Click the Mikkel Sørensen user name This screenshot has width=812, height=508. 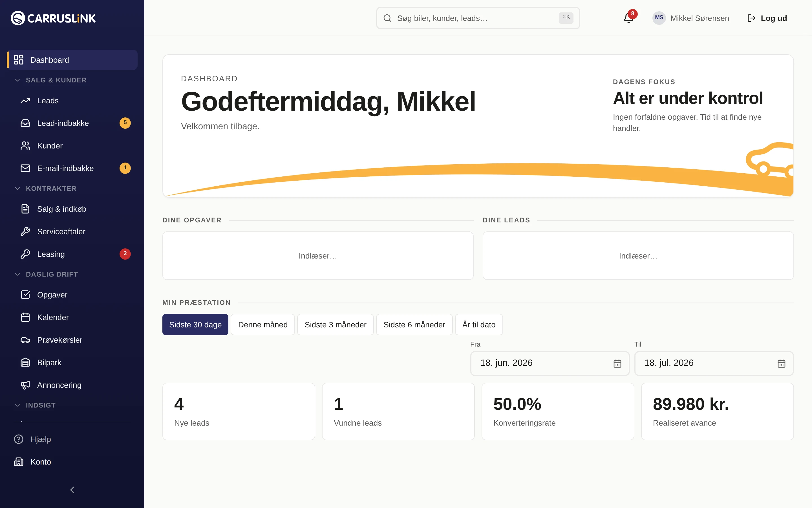700,18
